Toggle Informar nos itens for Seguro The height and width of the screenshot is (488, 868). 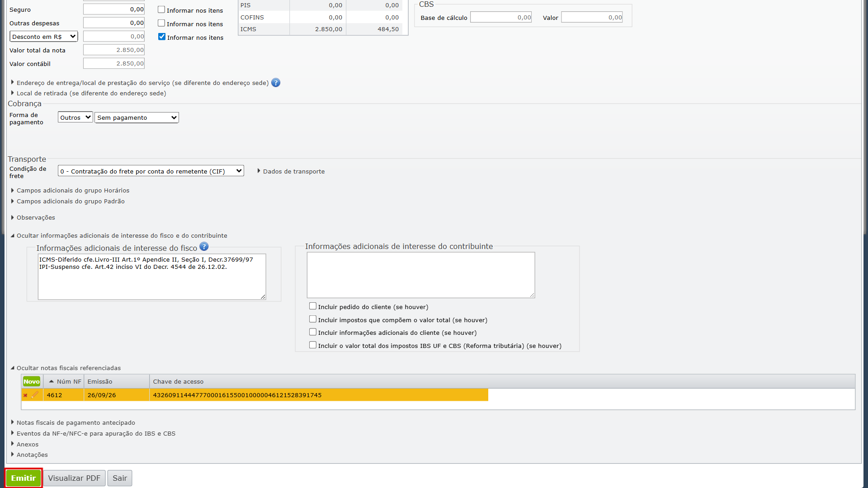tap(161, 9)
